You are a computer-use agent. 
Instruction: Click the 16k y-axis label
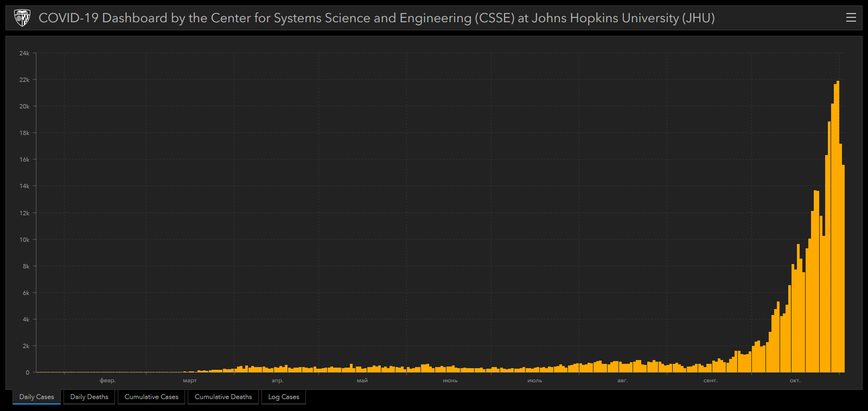click(24, 159)
